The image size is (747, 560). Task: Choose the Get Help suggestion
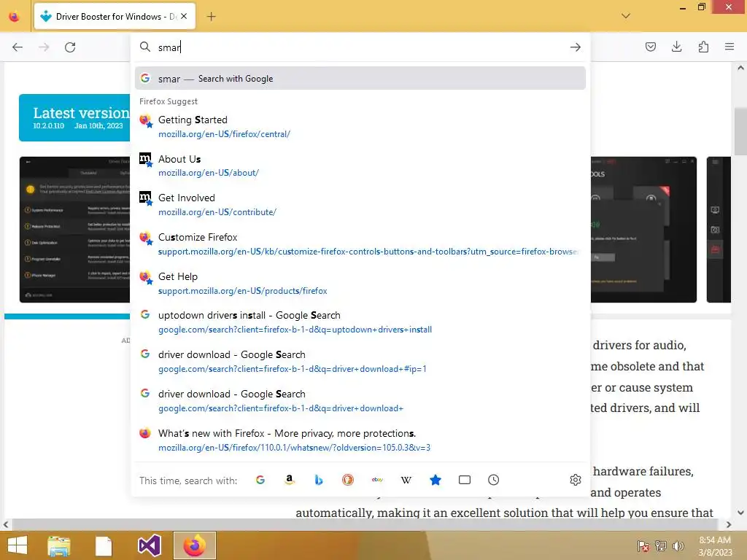click(x=360, y=284)
